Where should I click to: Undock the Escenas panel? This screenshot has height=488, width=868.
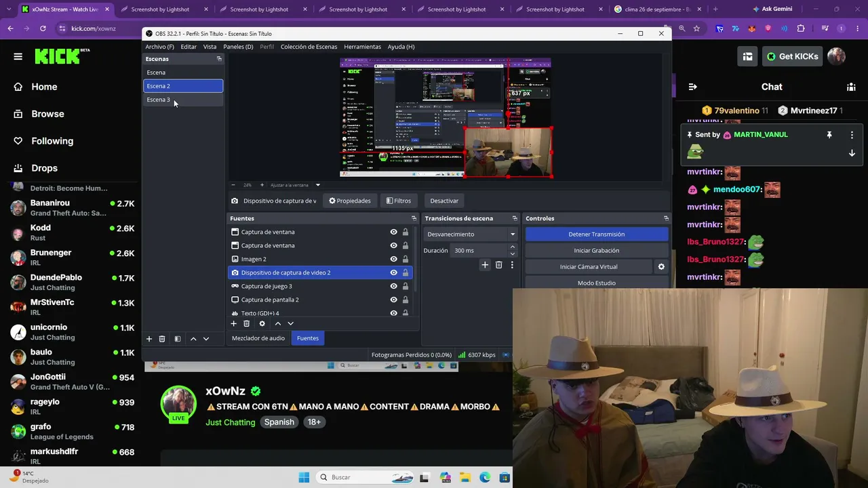(x=219, y=59)
